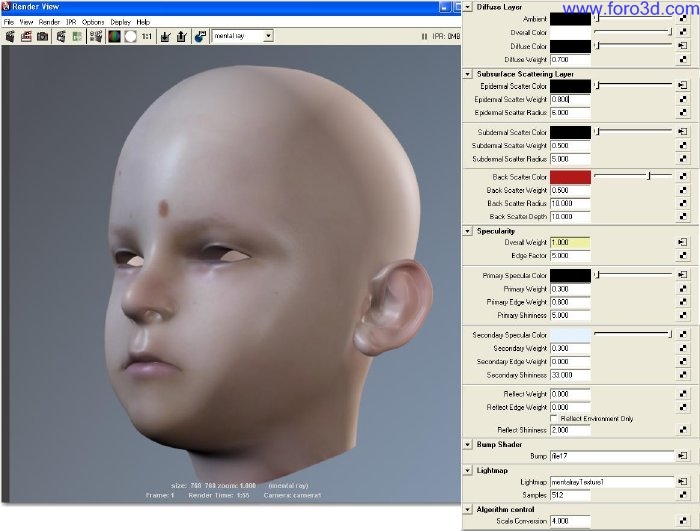Open the connected node for Lightmap
Screen dimensions: 700x531
(x=683, y=481)
